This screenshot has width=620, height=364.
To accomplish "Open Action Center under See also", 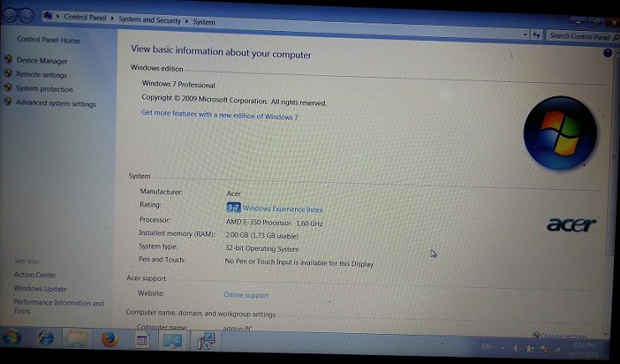I will pos(35,274).
